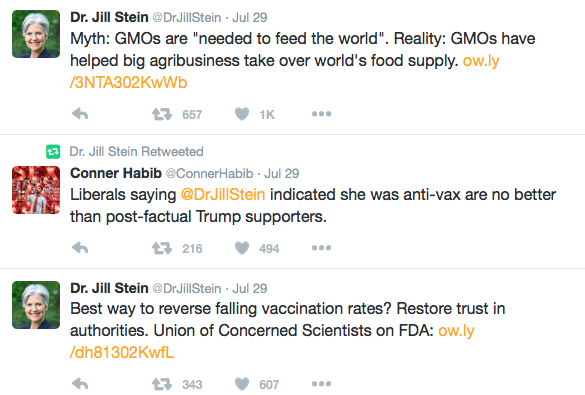Reply to Conner Habib's tweet

(80, 248)
